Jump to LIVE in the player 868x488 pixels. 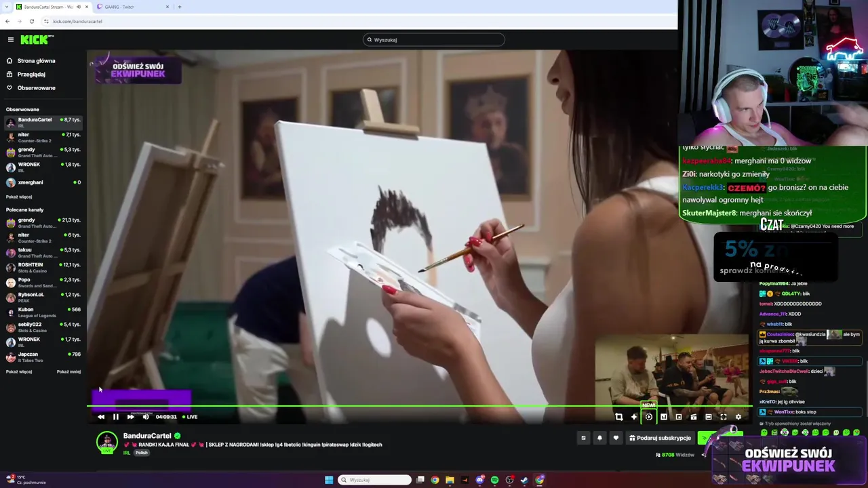click(190, 417)
